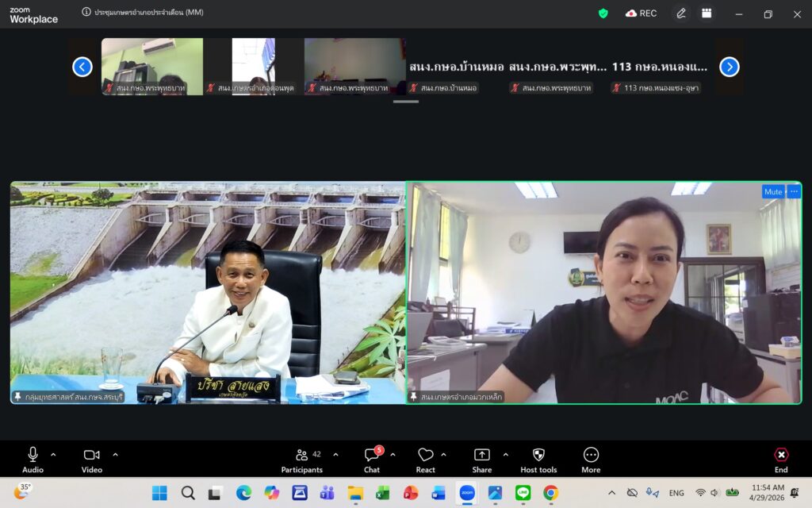Click the End meeting button
The width and height of the screenshot is (812, 508).
pos(781,460)
